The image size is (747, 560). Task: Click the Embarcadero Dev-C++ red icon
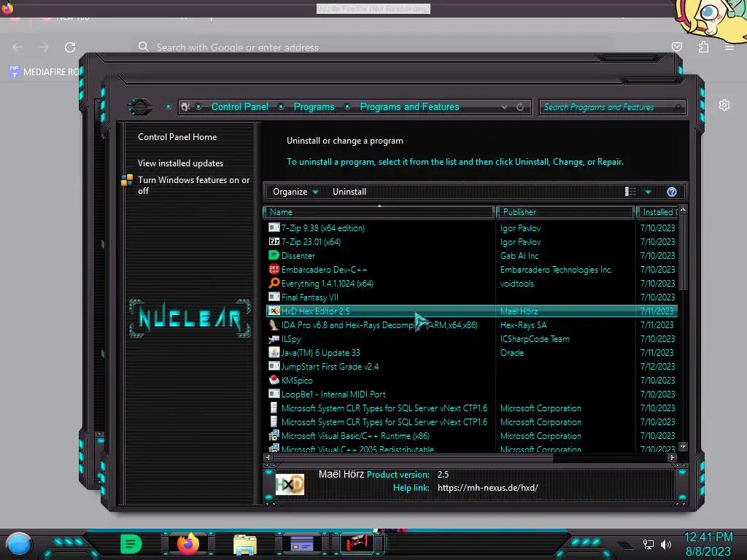(x=274, y=269)
